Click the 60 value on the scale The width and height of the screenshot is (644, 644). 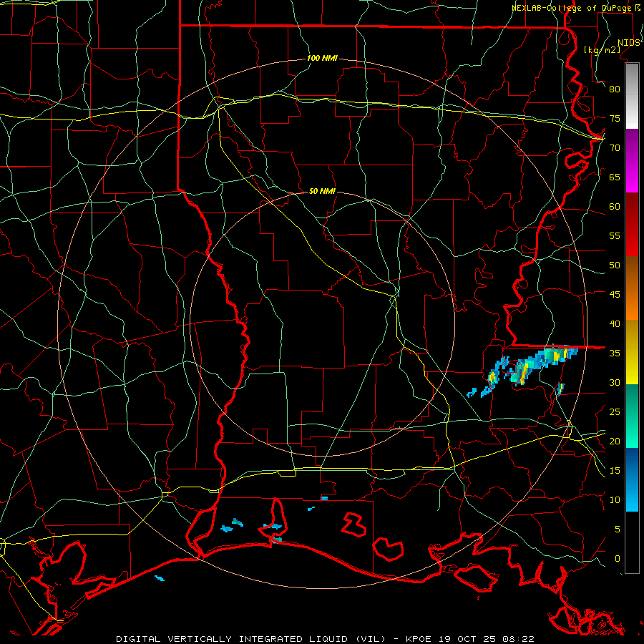615,207
